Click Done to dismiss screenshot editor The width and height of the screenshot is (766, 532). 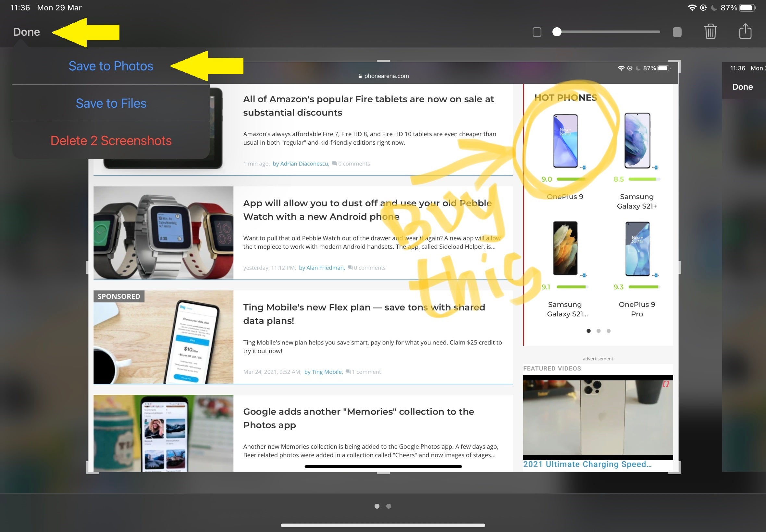click(x=26, y=31)
